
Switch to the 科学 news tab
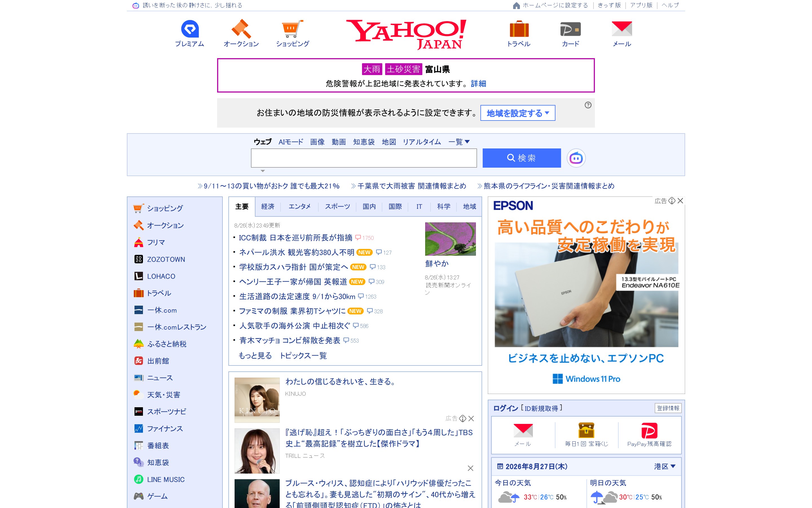point(443,206)
